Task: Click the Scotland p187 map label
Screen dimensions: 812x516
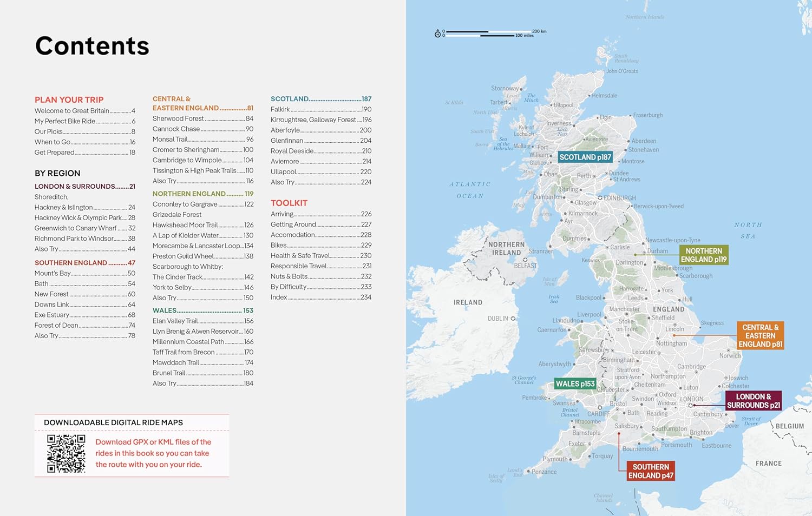Action: click(585, 157)
